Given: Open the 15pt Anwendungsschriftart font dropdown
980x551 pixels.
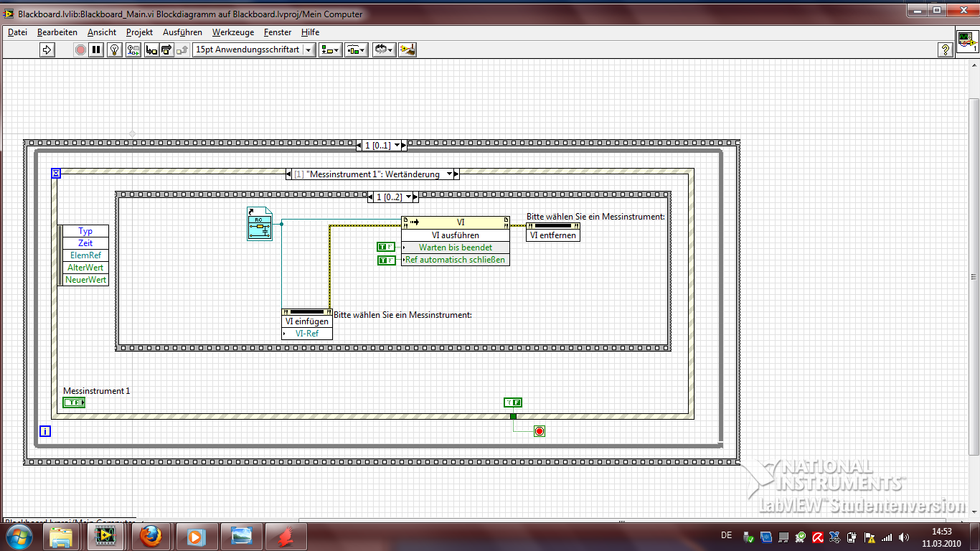Looking at the screenshot, I should pyautogui.click(x=254, y=50).
